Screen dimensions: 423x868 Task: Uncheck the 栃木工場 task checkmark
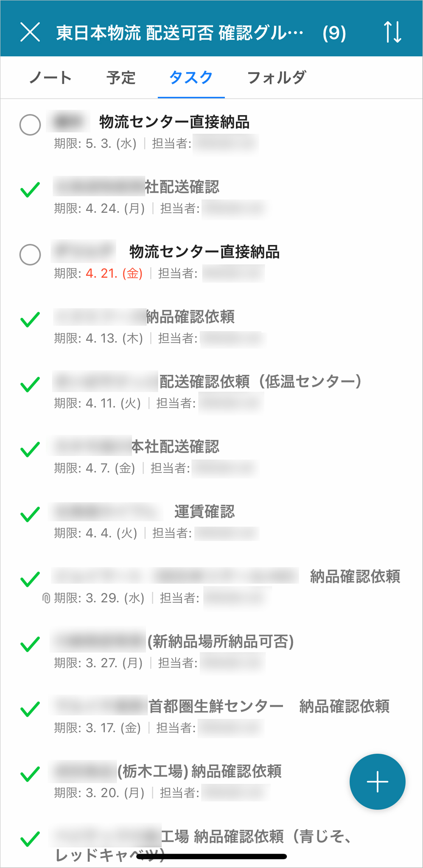30,774
